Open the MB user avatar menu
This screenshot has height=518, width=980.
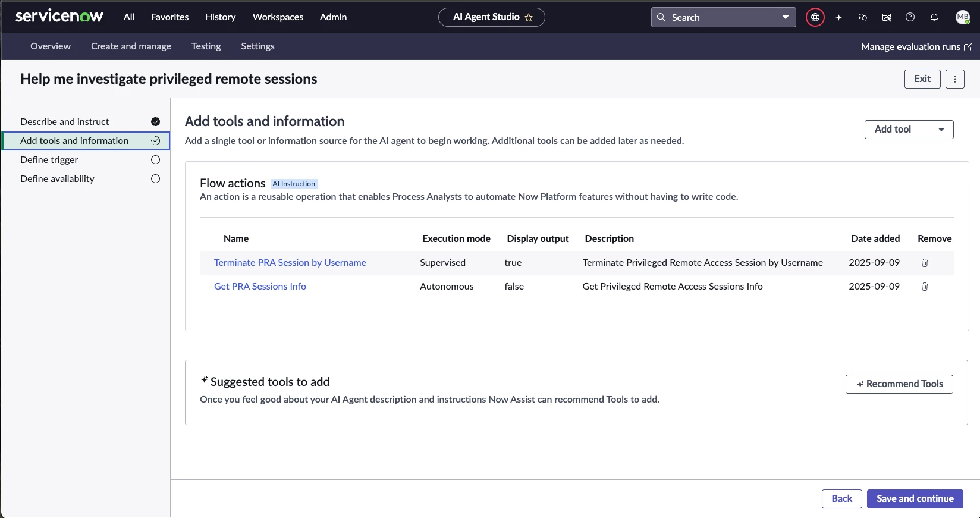963,17
